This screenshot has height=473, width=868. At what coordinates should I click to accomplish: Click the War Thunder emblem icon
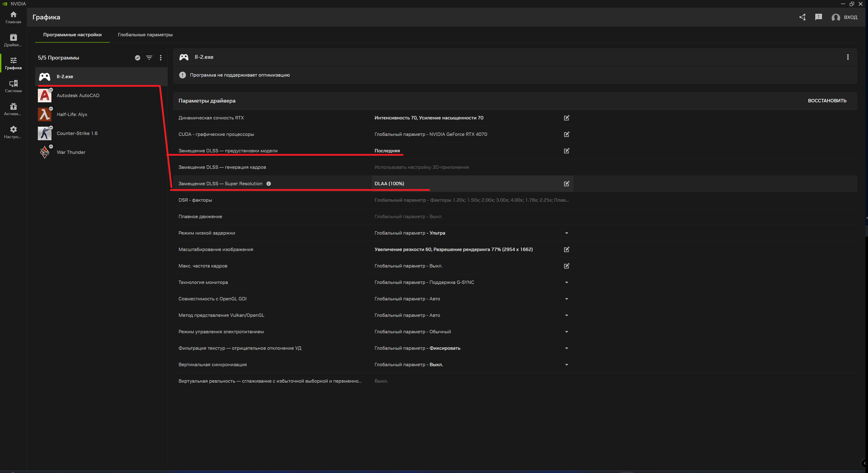[44, 152]
